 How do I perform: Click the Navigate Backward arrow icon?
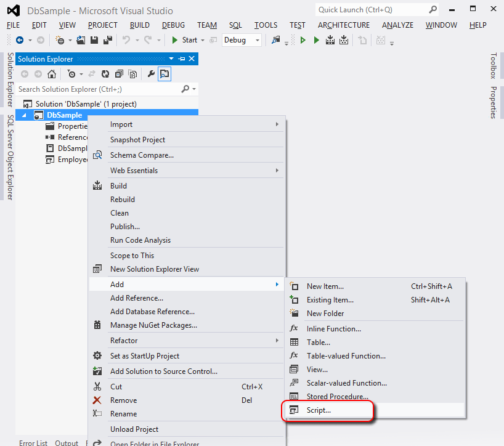[x=20, y=40]
